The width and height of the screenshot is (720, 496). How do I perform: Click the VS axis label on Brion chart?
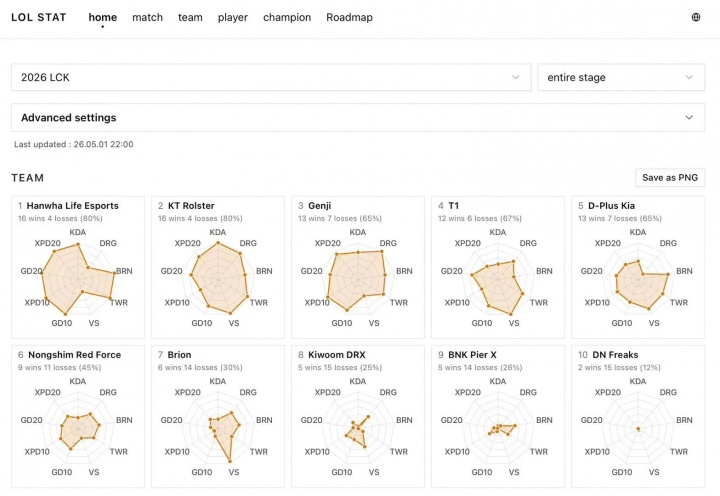click(234, 472)
